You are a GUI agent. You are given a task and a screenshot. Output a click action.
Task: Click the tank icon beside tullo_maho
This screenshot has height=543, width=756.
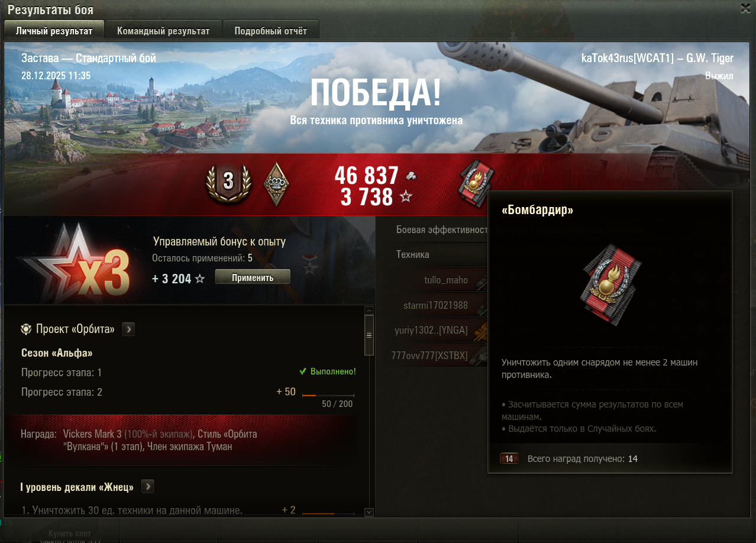[x=480, y=281]
